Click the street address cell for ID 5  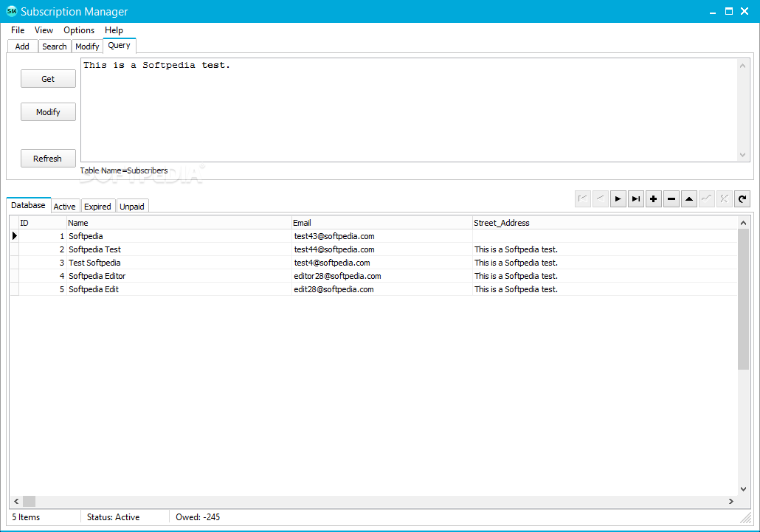pos(605,289)
